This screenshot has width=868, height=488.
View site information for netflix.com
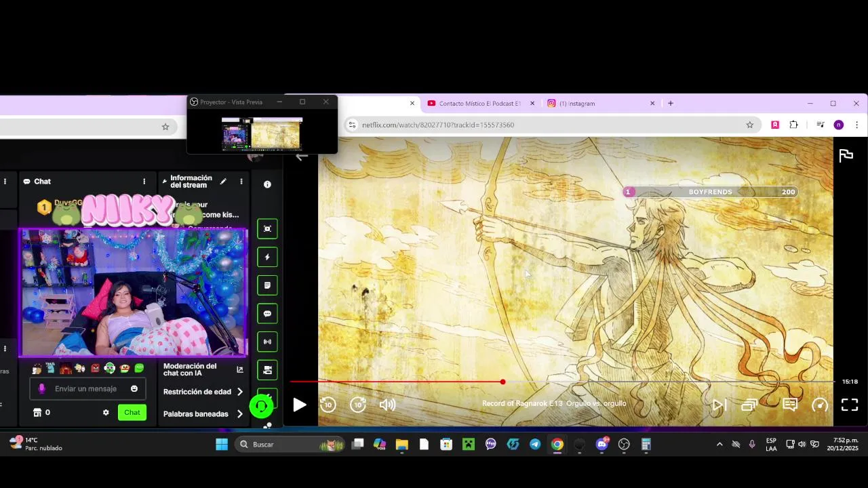(x=351, y=125)
